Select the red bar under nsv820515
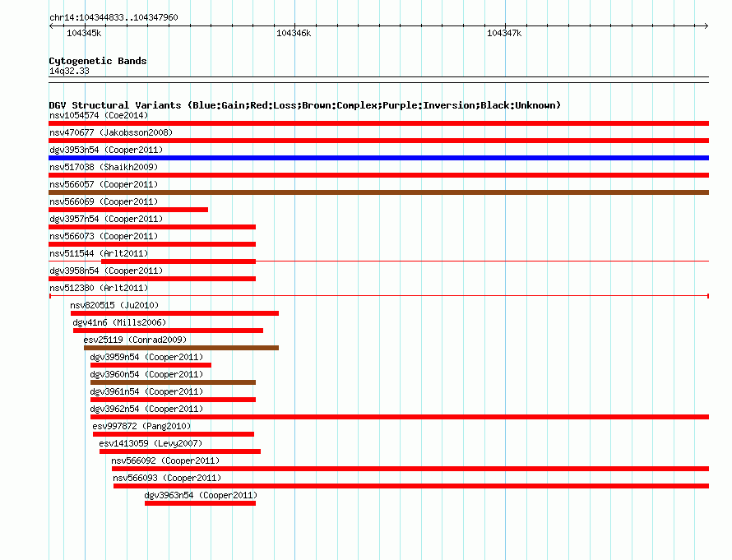The image size is (732, 560). point(174,313)
